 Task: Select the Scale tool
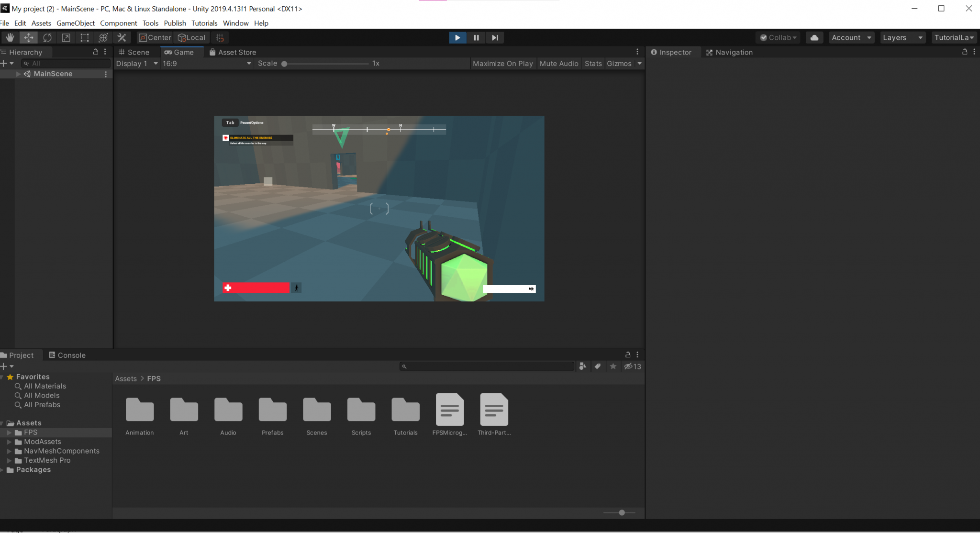66,37
